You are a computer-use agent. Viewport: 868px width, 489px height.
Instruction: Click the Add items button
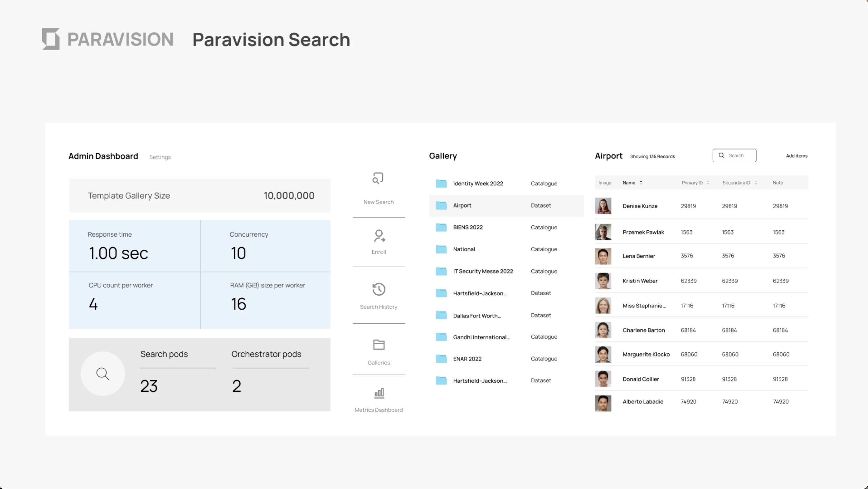(x=797, y=155)
